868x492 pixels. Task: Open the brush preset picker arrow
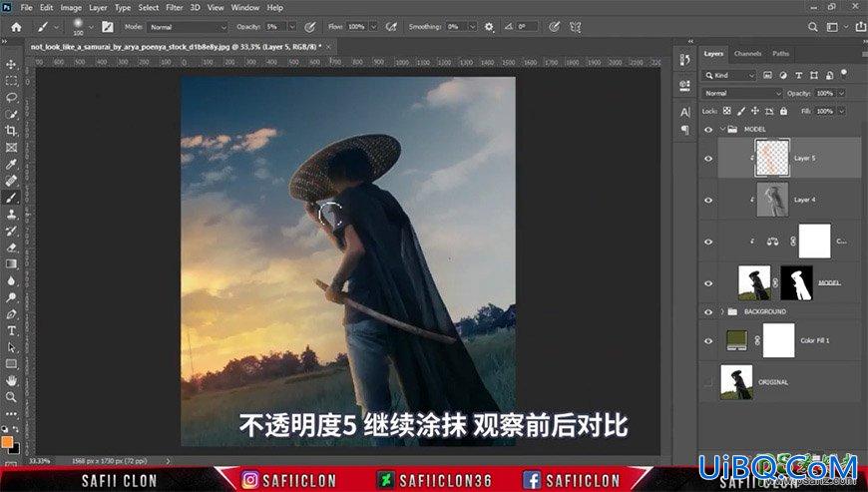tap(91, 27)
